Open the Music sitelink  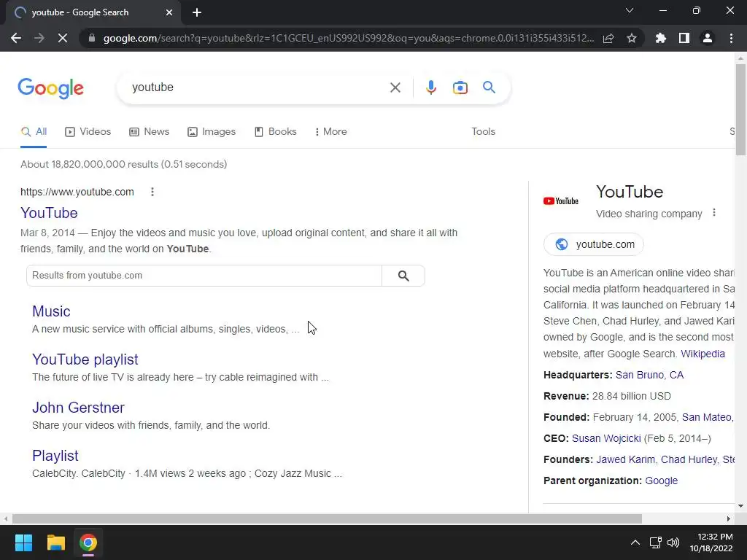(x=51, y=311)
